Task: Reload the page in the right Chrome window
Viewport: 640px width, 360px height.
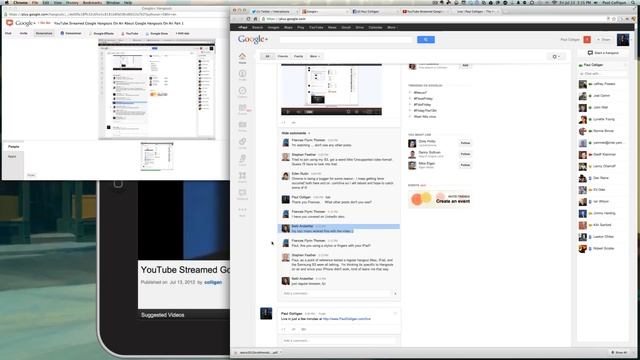Action: 248,19
